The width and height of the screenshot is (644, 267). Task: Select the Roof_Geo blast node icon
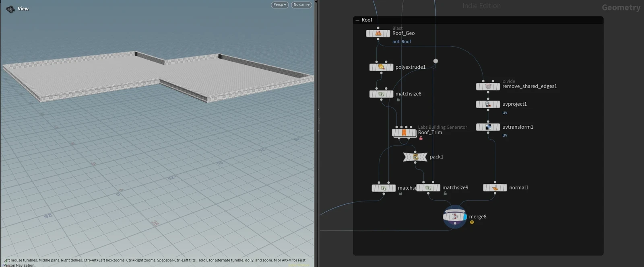point(378,33)
